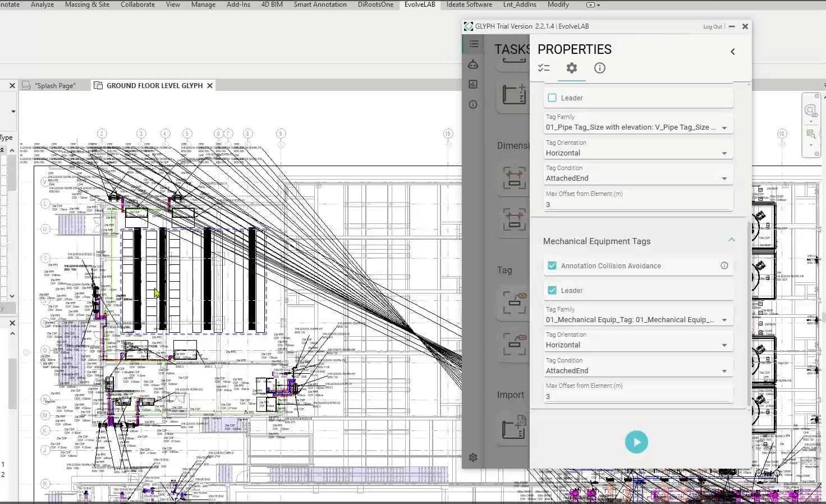This screenshot has height=504, width=826.
Task: Open the robot automation icon in sidebar
Action: point(473,65)
